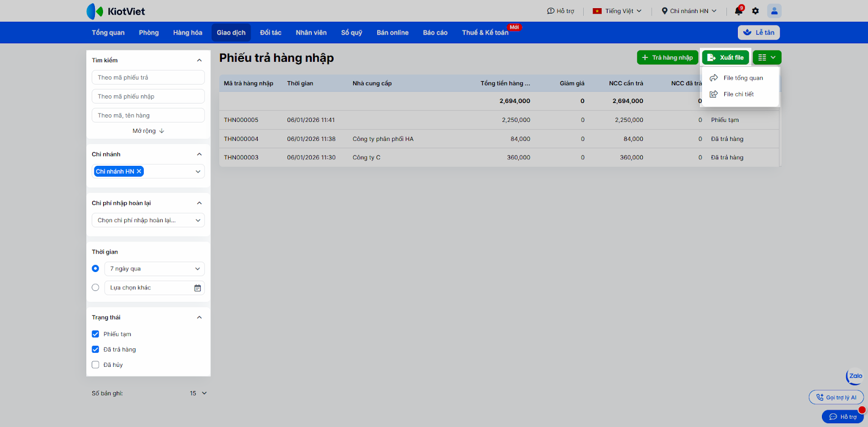Click Vietnam flag language icon

coord(597,11)
